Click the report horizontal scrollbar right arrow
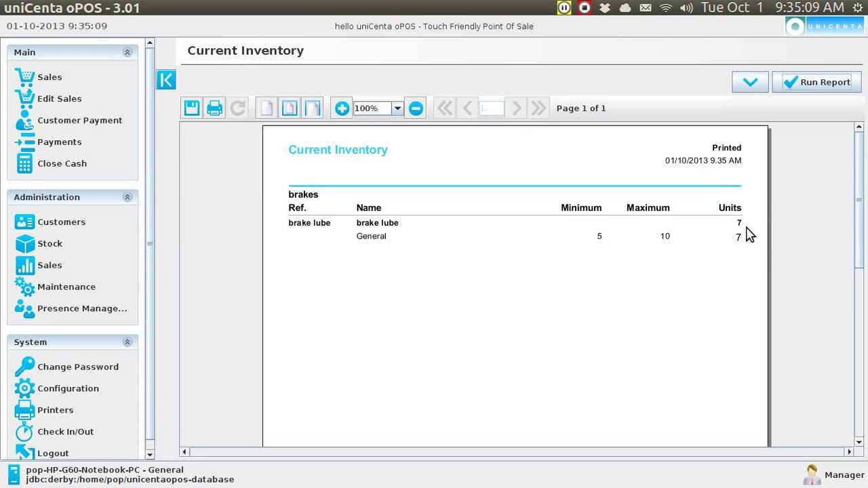 click(849, 451)
